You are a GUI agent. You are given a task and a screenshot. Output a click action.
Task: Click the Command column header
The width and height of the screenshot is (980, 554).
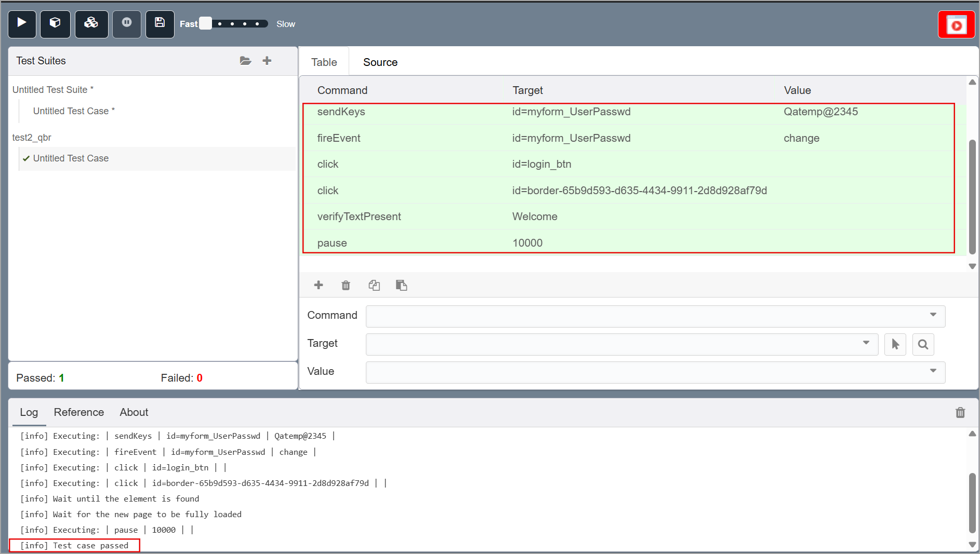click(x=342, y=90)
